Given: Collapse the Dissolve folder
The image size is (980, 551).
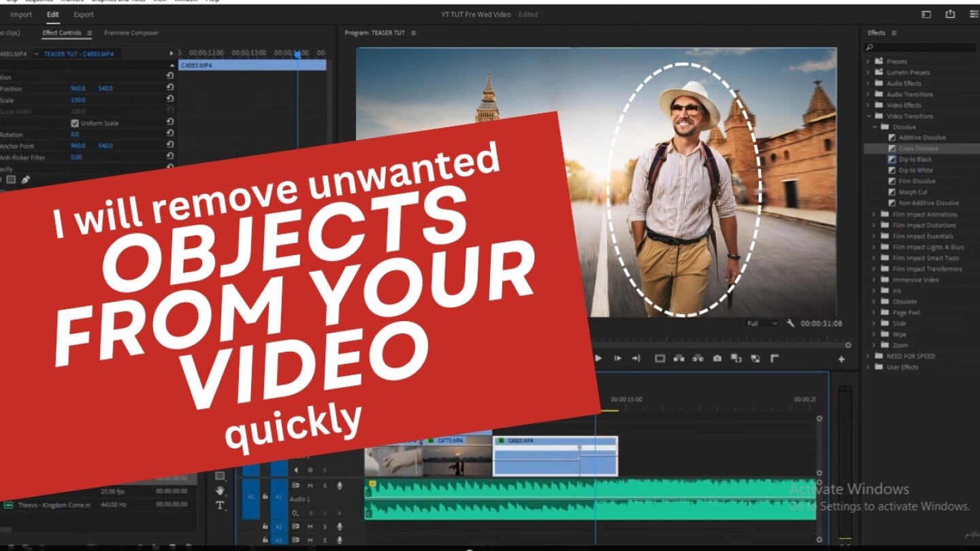Looking at the screenshot, I should tap(875, 127).
